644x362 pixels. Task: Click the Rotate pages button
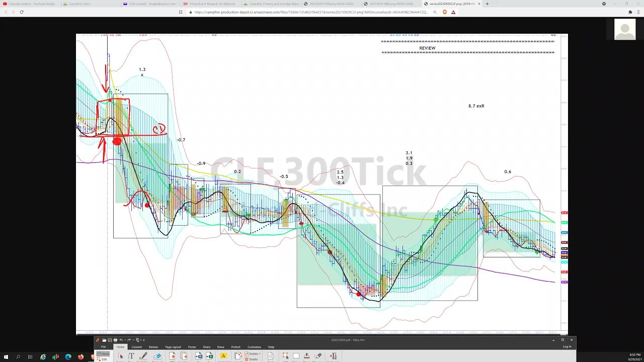253,354
